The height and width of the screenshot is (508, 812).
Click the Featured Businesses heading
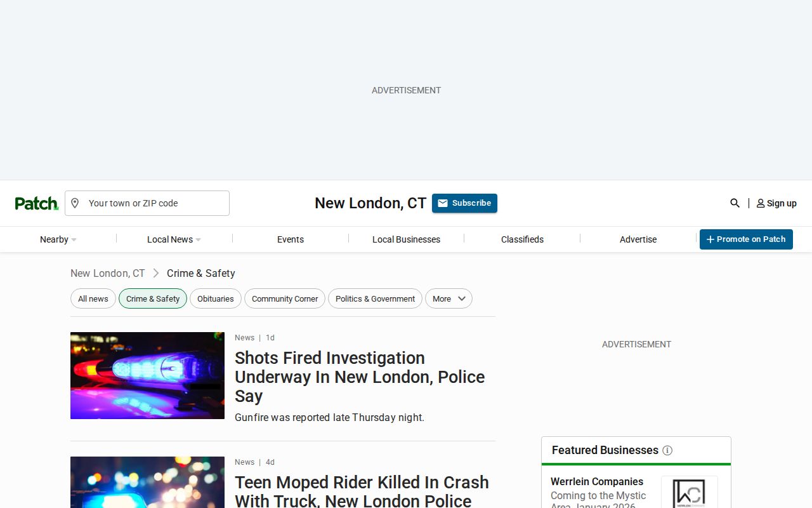[605, 450]
